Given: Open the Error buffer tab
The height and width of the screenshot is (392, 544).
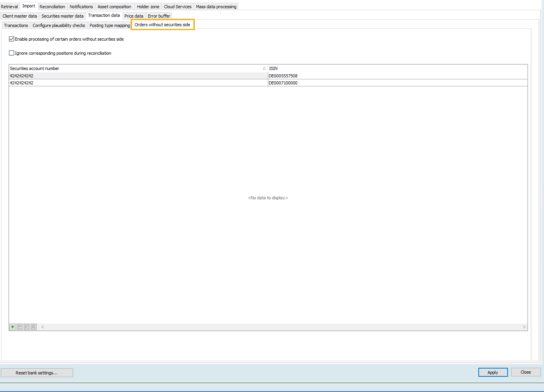Looking at the screenshot, I should pyautogui.click(x=159, y=16).
